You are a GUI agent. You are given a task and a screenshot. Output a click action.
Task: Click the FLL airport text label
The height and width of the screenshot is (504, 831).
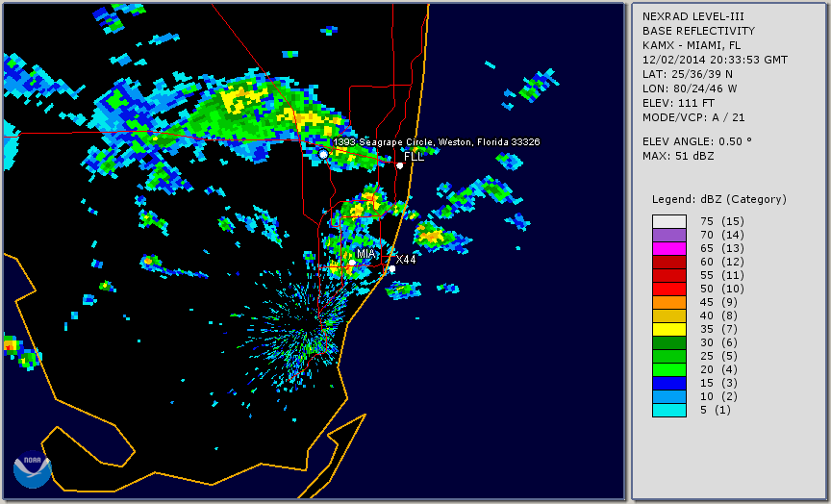pos(414,157)
